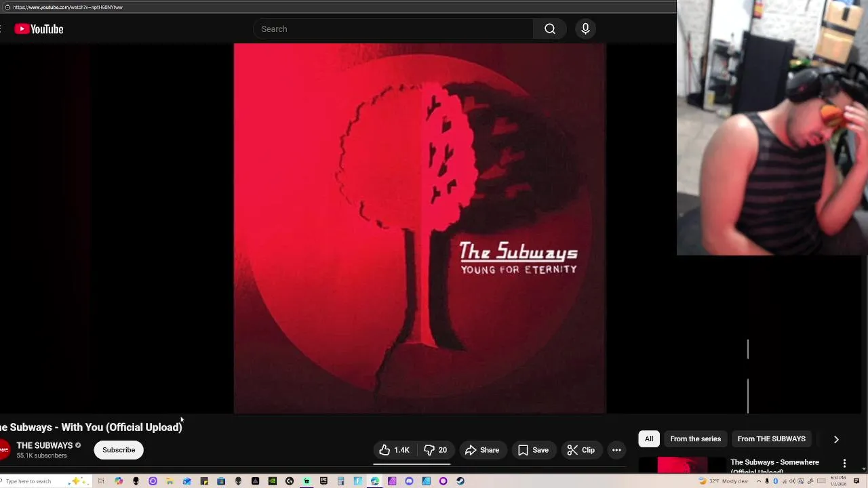This screenshot has height=488, width=868.
Task: Open the taskbar clock and date
Action: [x=838, y=481]
